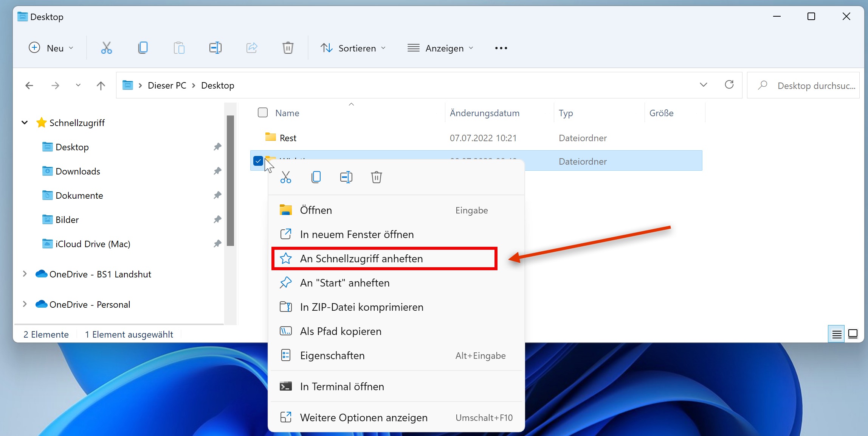Viewport: 868px width, 436px height.
Task: Expand OneDrive - BS1 Landshut tree node
Action: [x=25, y=274]
